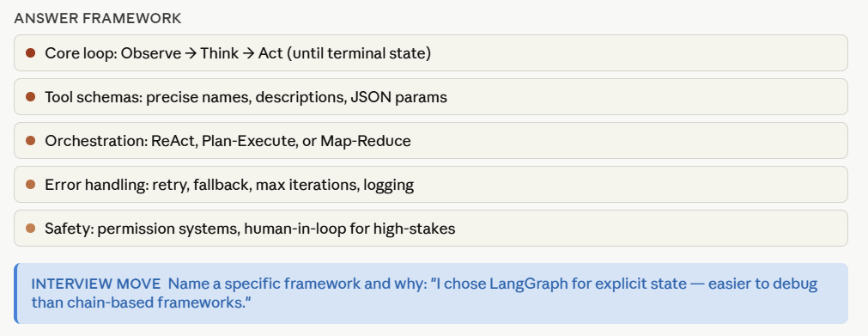Select the Tool schemas card
The image size is (868, 336).
pyautogui.click(x=431, y=97)
